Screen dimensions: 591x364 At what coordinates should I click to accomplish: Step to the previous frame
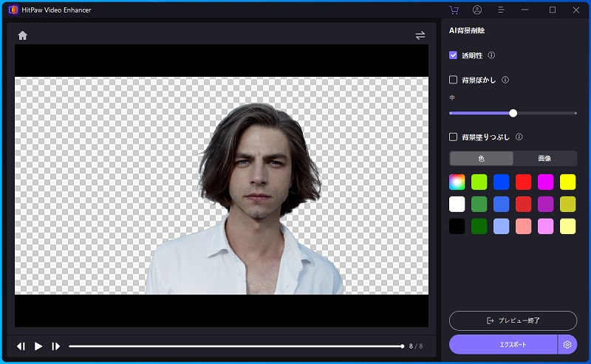coord(21,346)
